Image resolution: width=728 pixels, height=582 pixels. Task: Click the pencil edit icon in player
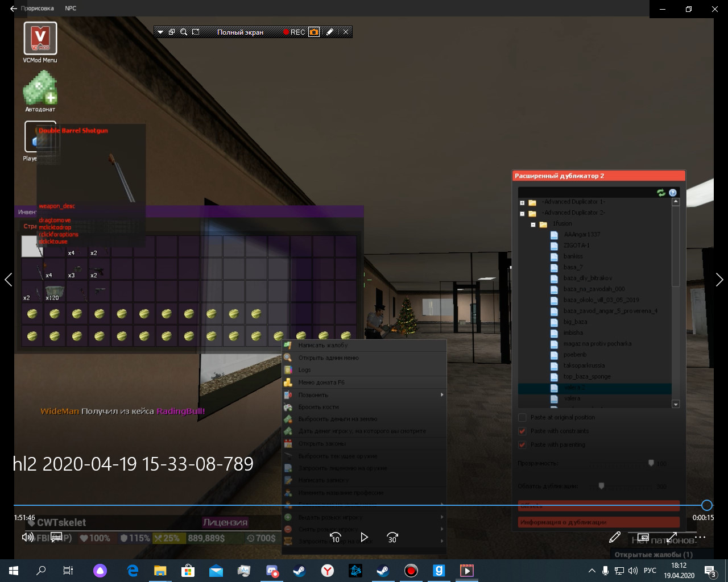(615, 537)
